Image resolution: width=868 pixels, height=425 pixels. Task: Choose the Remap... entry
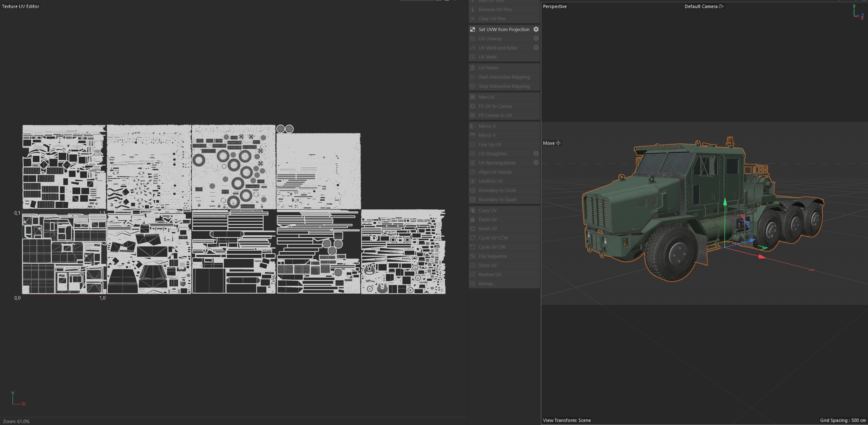pos(487,284)
